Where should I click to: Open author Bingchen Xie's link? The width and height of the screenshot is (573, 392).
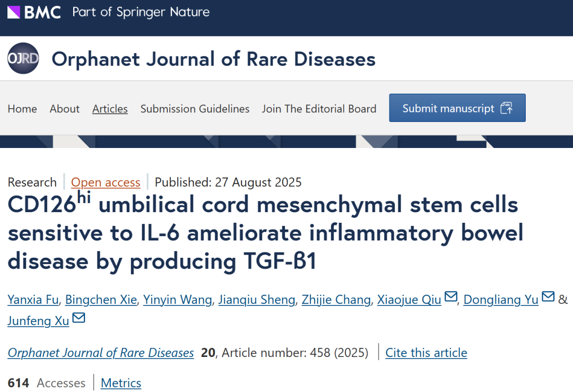coord(101,300)
